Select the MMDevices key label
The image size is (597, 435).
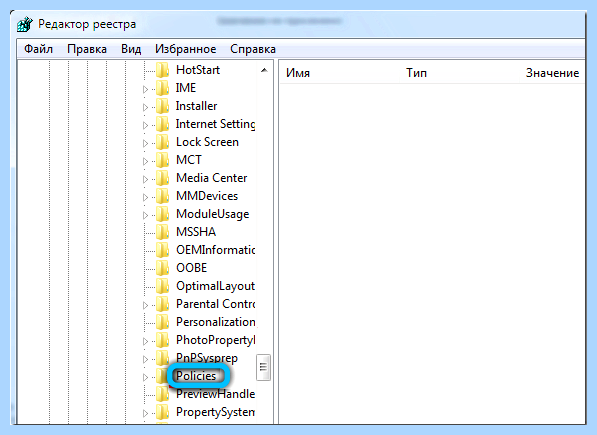[x=207, y=196]
